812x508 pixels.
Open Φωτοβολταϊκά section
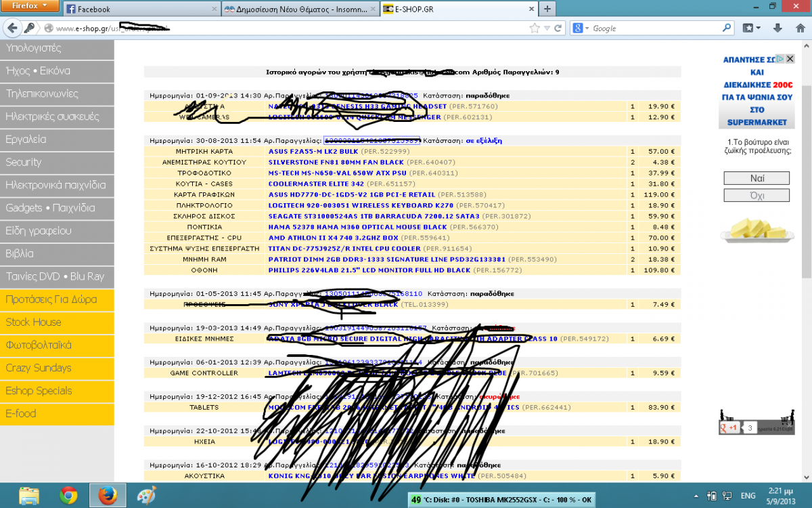57,345
